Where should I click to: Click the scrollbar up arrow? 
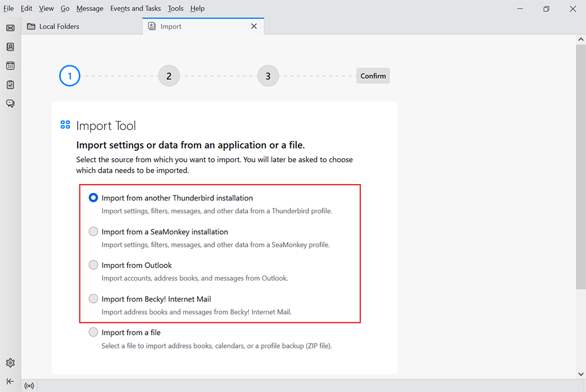pos(581,39)
